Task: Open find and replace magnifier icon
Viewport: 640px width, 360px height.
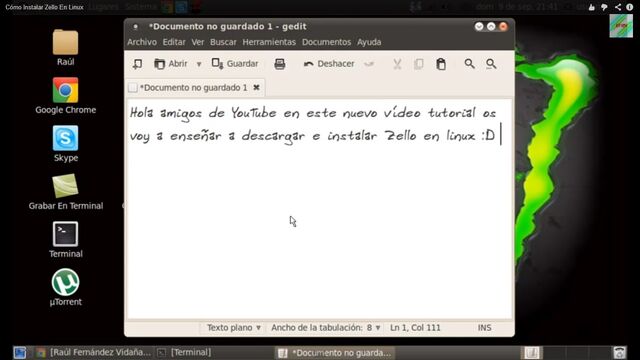Action: pos(491,64)
